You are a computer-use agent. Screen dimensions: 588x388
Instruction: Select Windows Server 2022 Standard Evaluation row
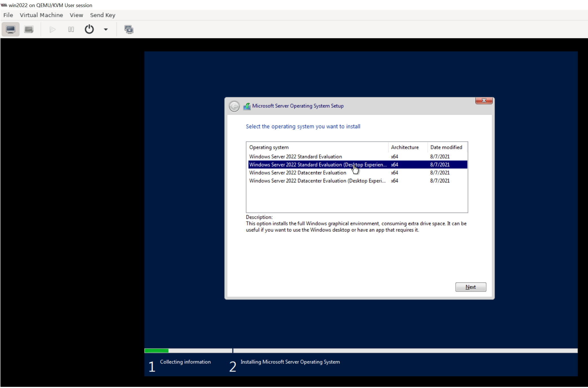click(x=357, y=156)
